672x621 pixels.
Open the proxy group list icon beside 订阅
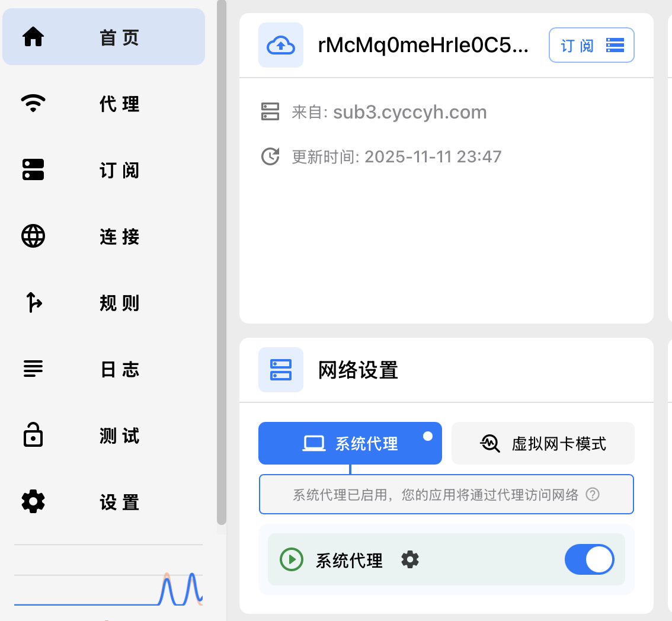(x=615, y=44)
